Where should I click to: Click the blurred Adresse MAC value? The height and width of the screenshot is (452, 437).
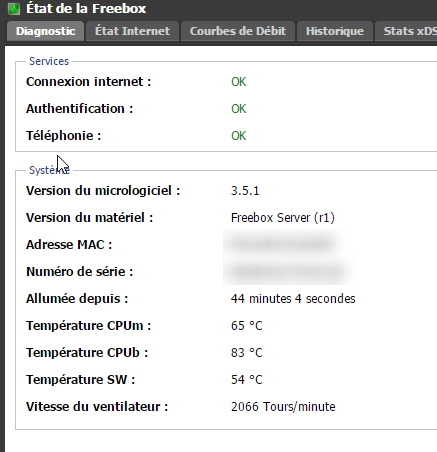pyautogui.click(x=282, y=244)
